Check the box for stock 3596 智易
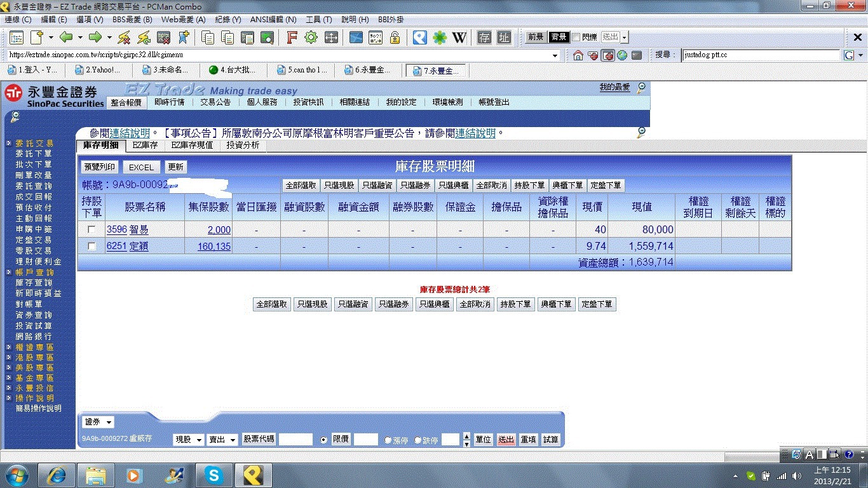 point(92,229)
